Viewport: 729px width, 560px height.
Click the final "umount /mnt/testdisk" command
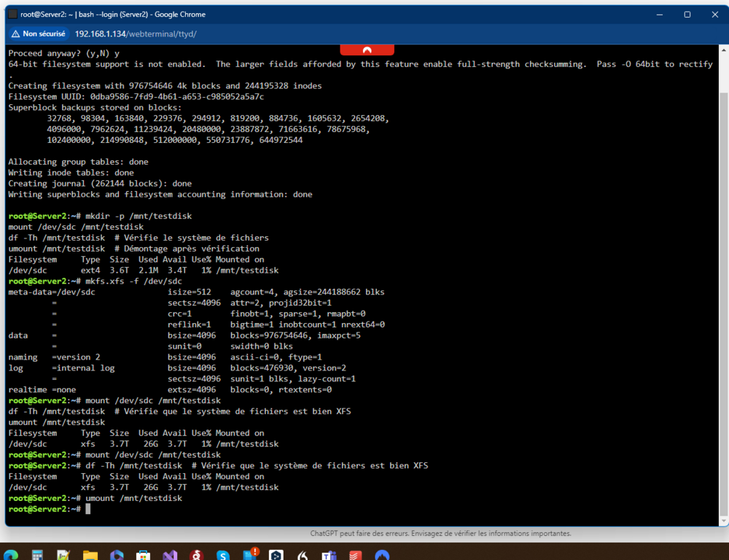(x=134, y=498)
